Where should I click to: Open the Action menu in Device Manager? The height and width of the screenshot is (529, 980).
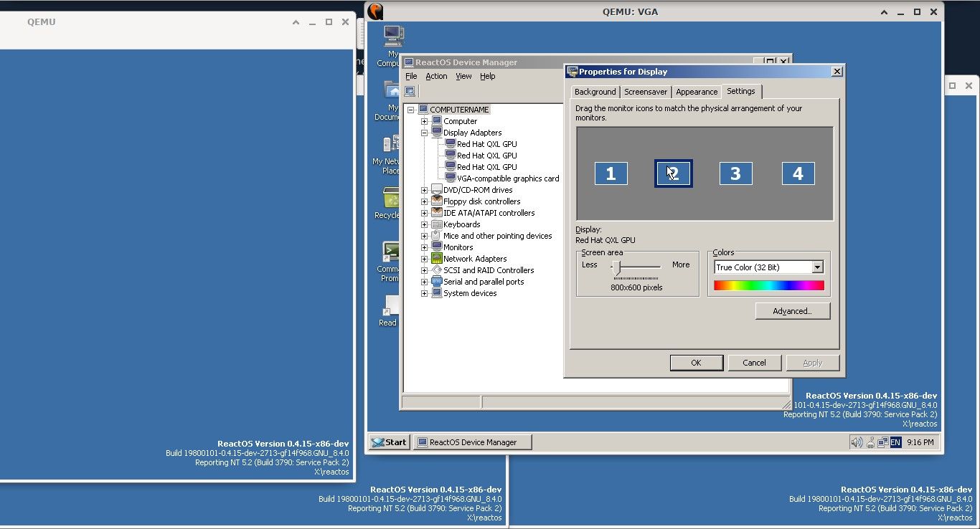(436, 76)
